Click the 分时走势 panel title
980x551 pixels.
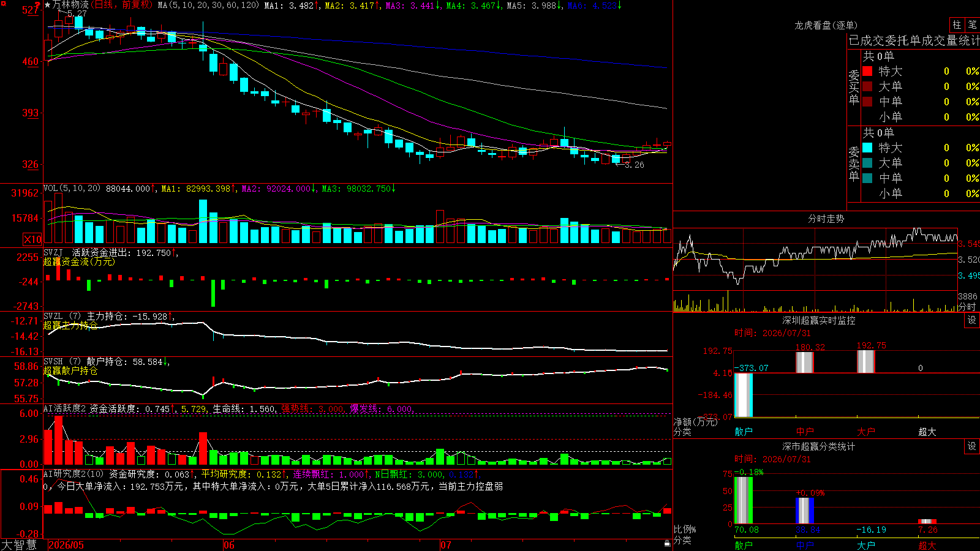(x=826, y=219)
